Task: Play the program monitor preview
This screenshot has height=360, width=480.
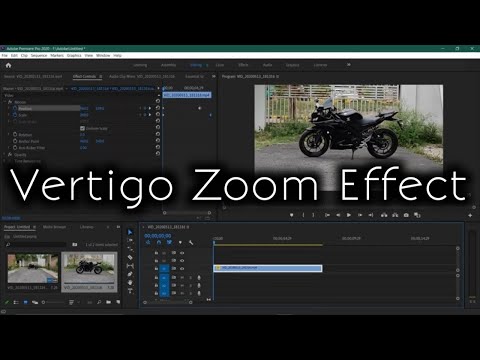Action: tap(349, 215)
